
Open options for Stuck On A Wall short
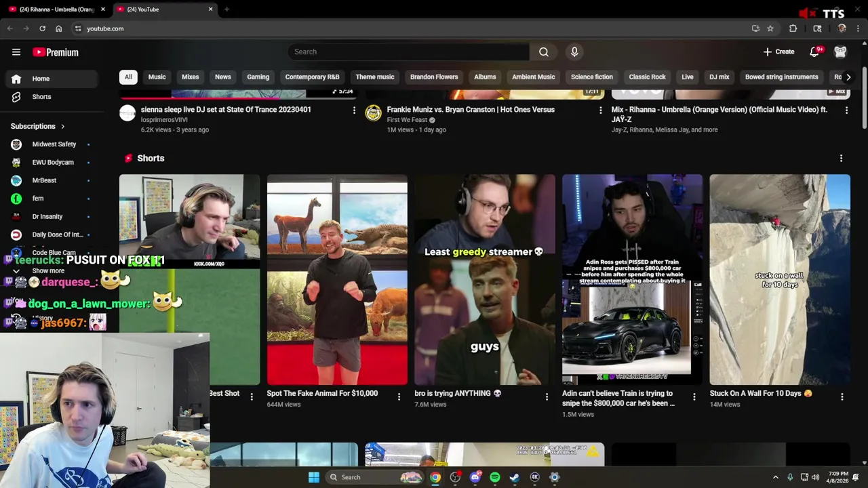(x=842, y=396)
